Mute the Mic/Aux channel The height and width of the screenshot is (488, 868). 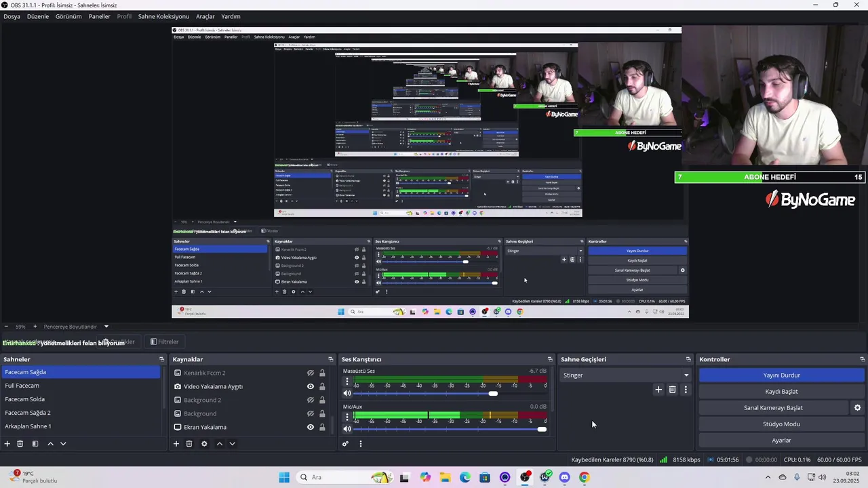pyautogui.click(x=347, y=429)
